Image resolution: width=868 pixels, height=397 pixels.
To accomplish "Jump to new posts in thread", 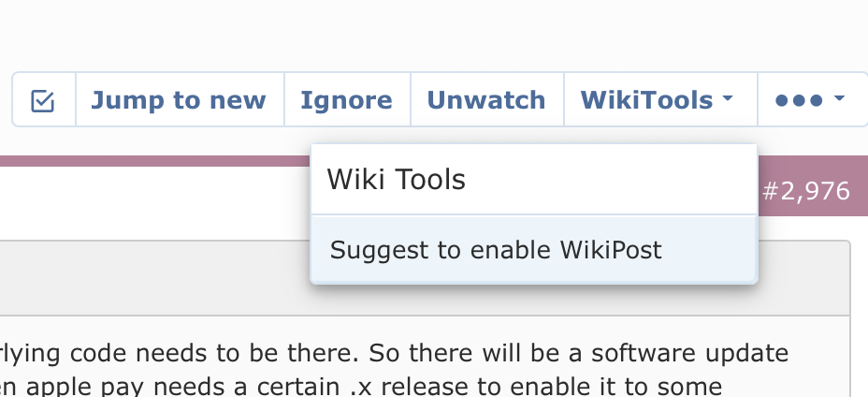I will coord(180,100).
